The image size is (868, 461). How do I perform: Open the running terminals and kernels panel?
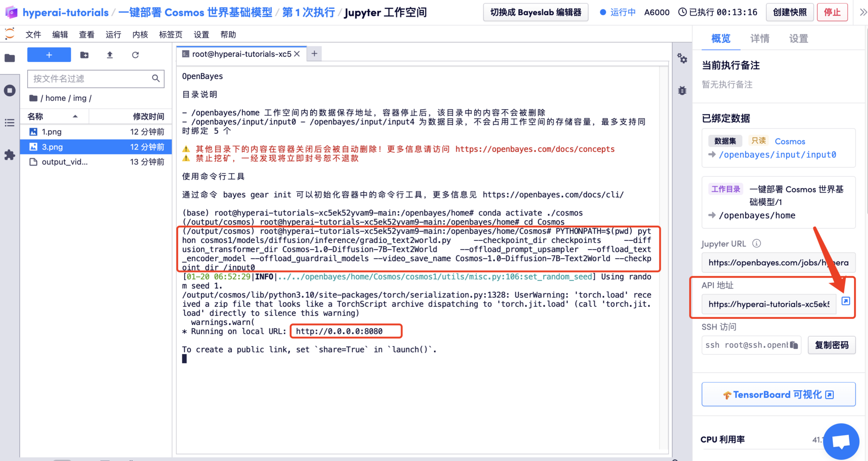[x=10, y=90]
